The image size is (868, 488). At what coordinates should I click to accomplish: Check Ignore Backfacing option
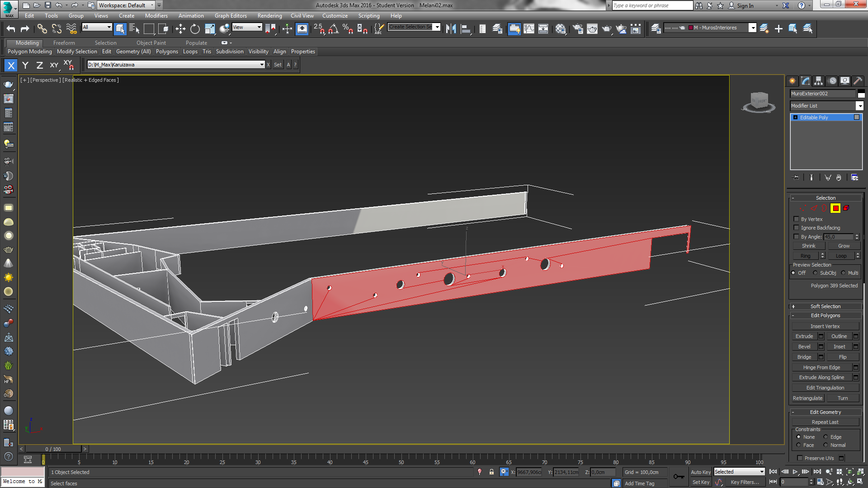coord(797,228)
